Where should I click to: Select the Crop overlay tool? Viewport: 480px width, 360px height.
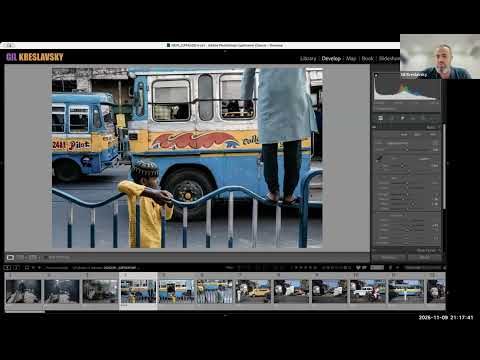(x=392, y=118)
